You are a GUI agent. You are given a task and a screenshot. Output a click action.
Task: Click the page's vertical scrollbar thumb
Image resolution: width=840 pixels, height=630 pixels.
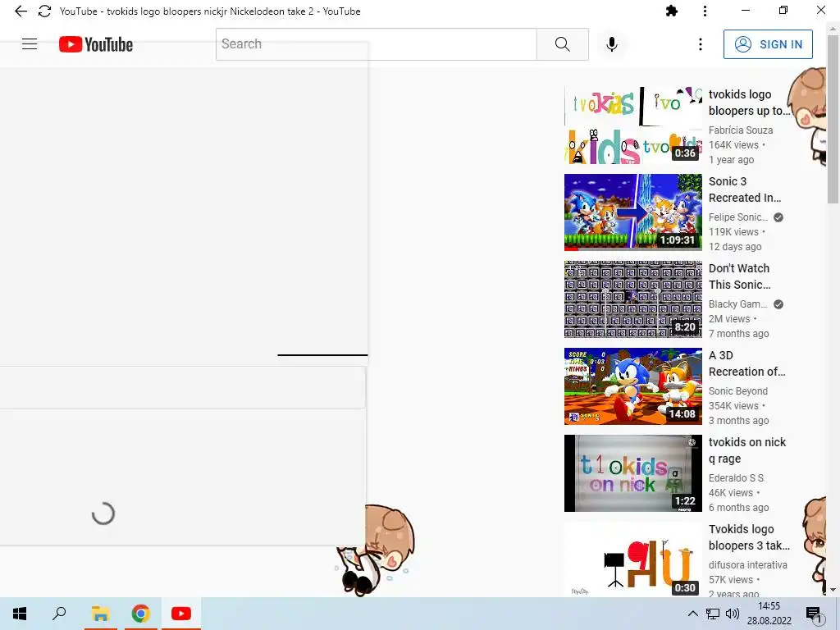[x=833, y=121]
